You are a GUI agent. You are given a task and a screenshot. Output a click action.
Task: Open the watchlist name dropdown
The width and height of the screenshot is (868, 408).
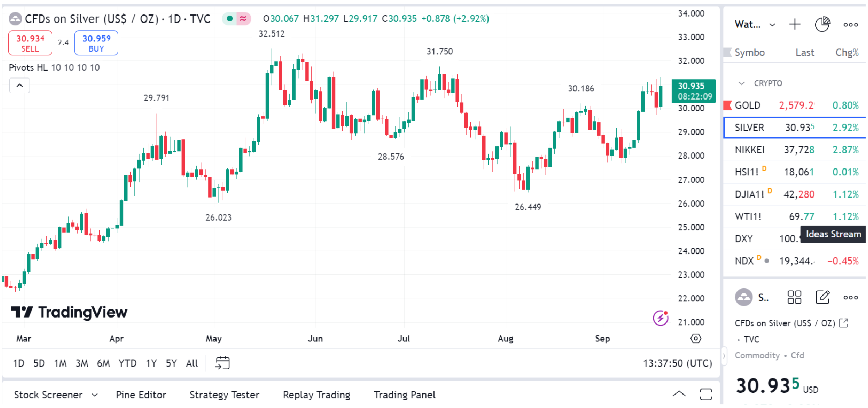[772, 25]
